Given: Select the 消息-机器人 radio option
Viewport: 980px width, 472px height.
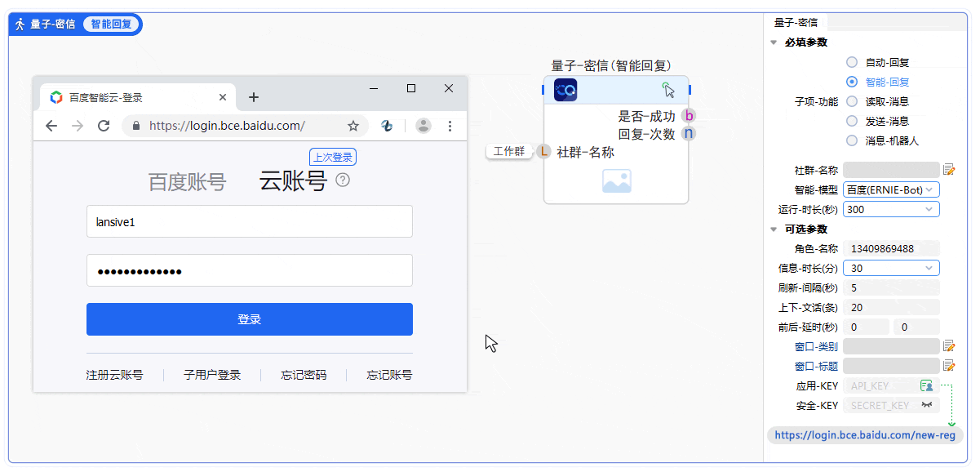Looking at the screenshot, I should [x=852, y=140].
